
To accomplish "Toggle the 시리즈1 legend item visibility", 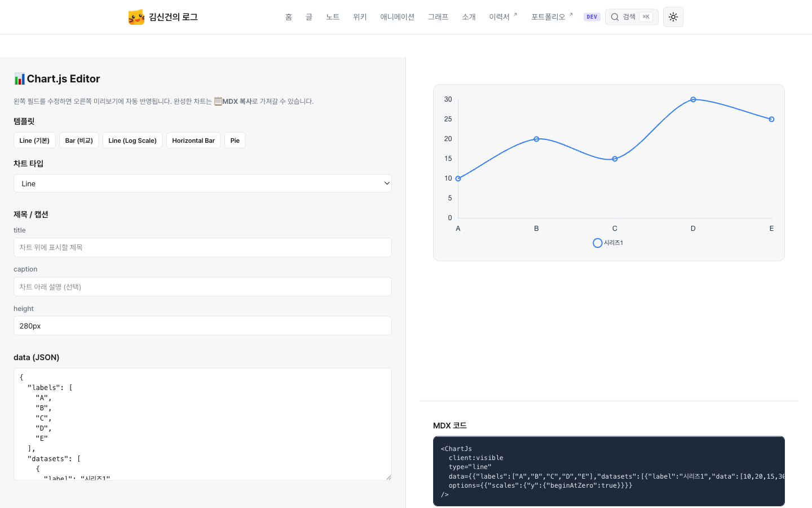I will tap(608, 243).
